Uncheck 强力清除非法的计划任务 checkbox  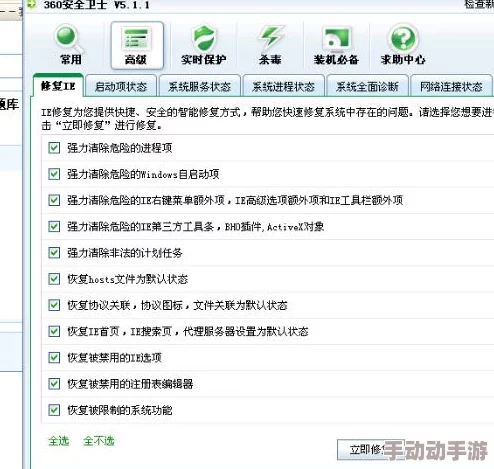pyautogui.click(x=54, y=253)
